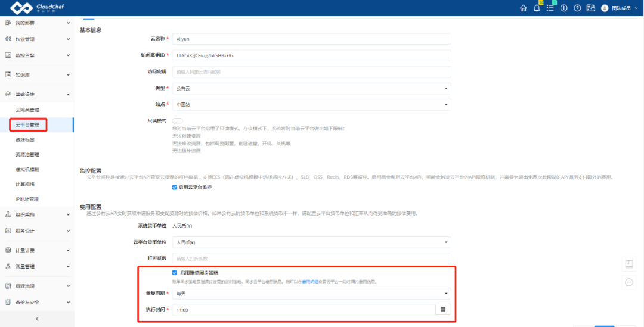Open the 费用明细 link
Screen dimensions: 644x327
[310, 282]
